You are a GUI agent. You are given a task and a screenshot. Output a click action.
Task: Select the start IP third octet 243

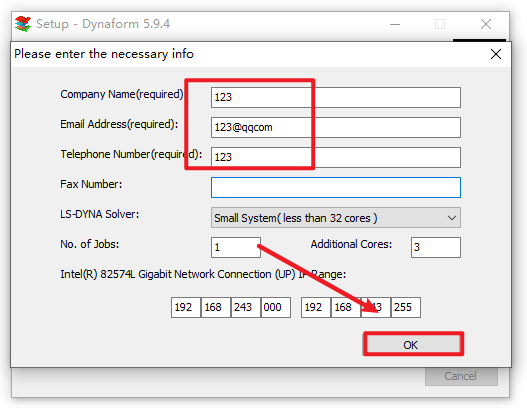coord(246,307)
